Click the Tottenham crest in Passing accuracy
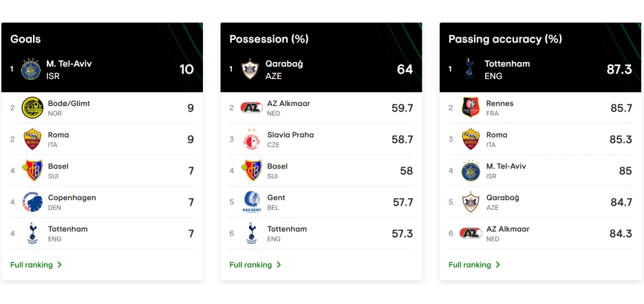Viewport: 644px width, 304px height. [x=469, y=69]
